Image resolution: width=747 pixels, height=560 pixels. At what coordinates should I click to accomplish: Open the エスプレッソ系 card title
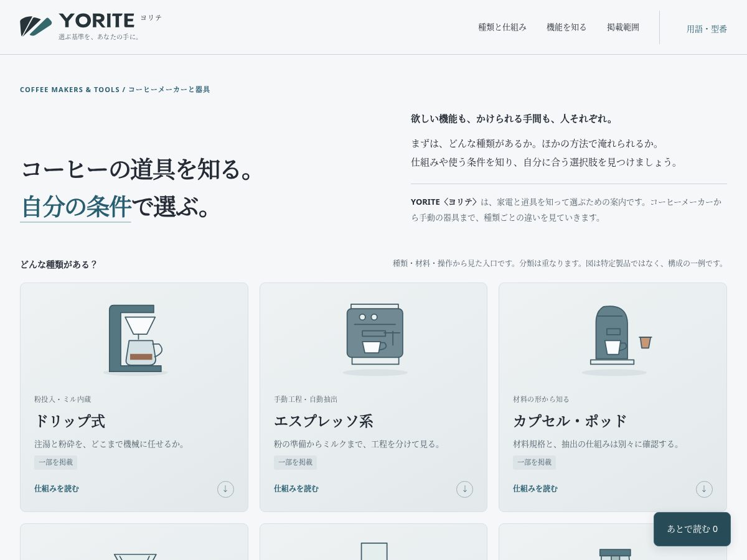click(x=324, y=421)
